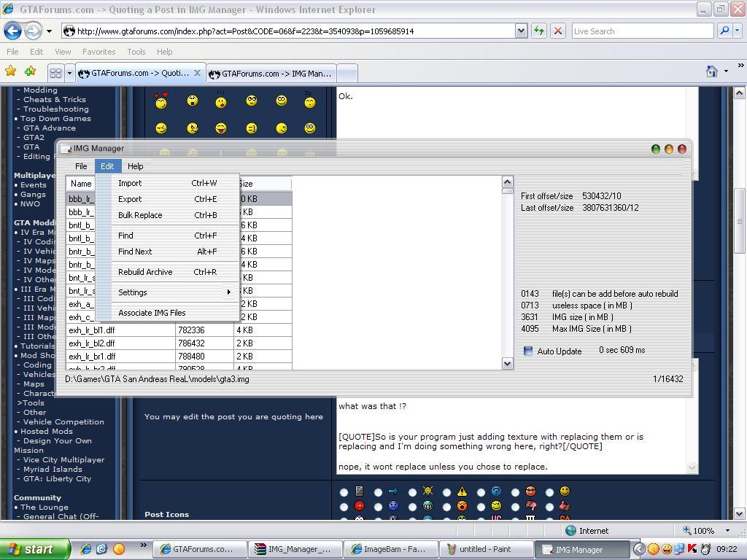The width and height of the screenshot is (747, 560).
Task: Switch to ImageBam taskbar button
Action: [x=390, y=549]
